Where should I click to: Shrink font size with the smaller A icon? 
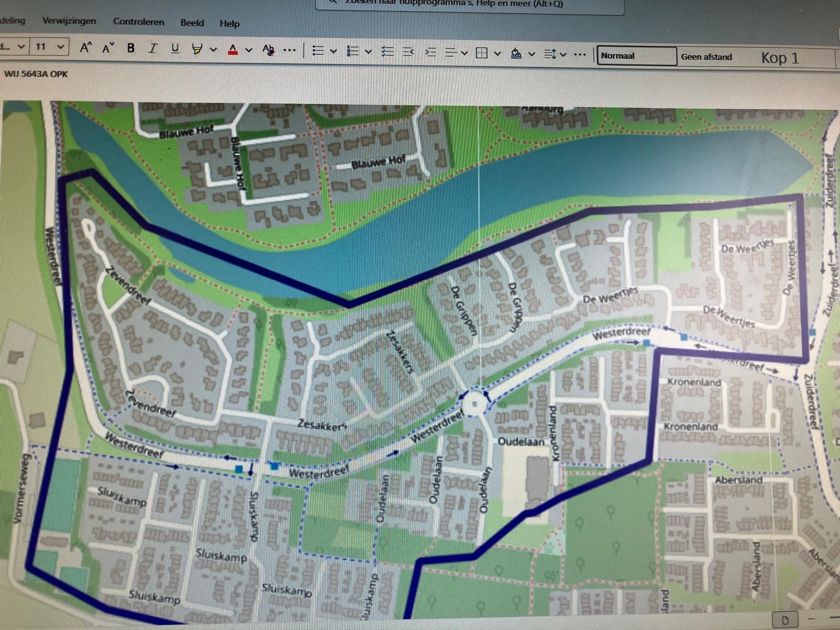coord(108,48)
